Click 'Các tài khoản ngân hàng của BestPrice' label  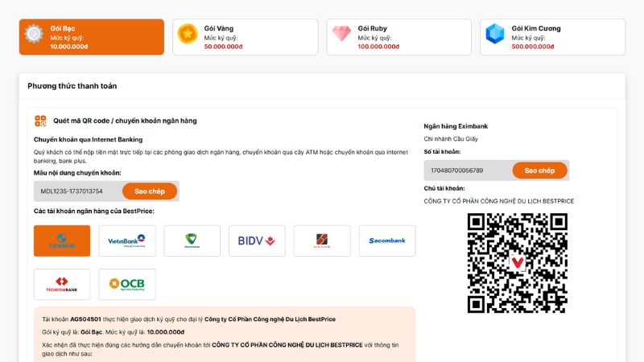tap(94, 211)
